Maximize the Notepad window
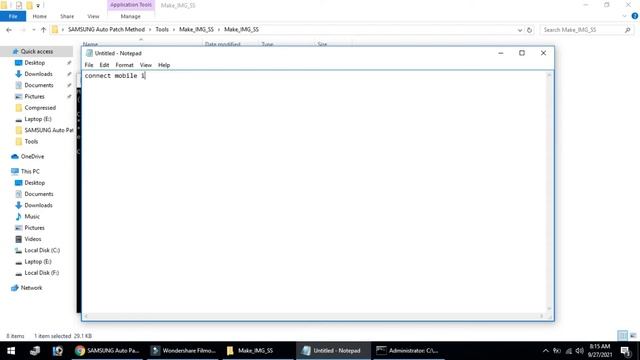Image resolution: width=640 pixels, height=360 pixels. [522, 53]
